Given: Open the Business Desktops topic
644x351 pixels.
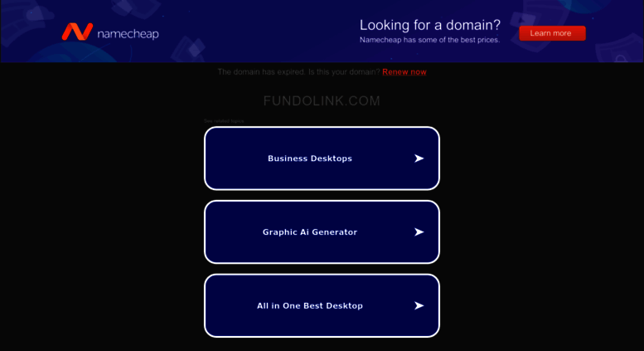Looking at the screenshot, I should 322,158.
